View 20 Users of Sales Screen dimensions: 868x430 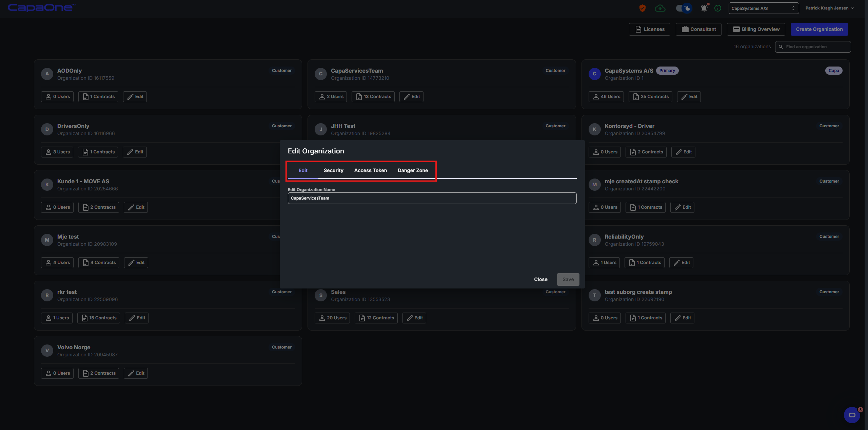pos(332,318)
